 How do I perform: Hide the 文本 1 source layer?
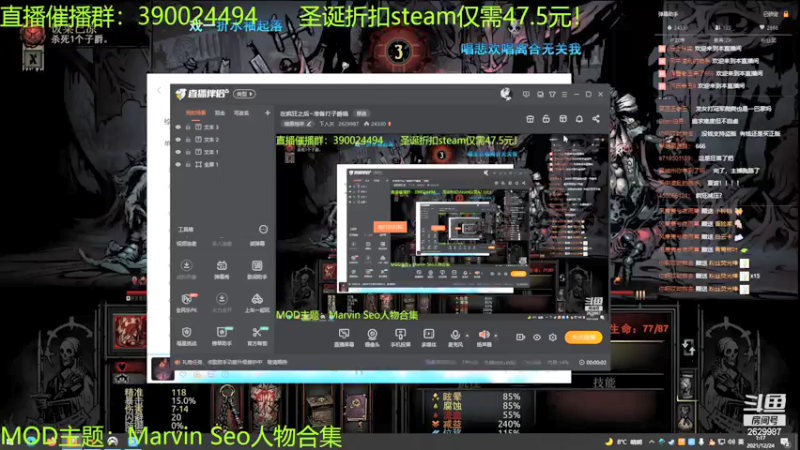click(x=178, y=152)
